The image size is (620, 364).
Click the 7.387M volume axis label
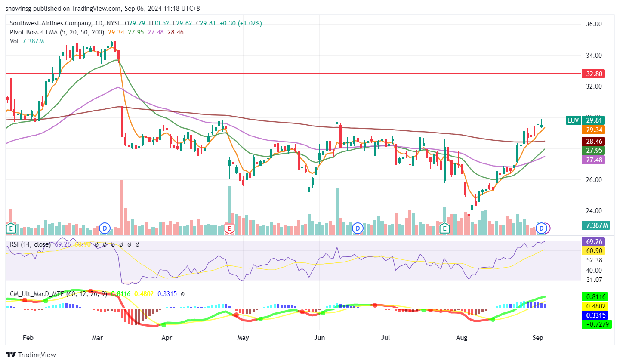pyautogui.click(x=597, y=225)
